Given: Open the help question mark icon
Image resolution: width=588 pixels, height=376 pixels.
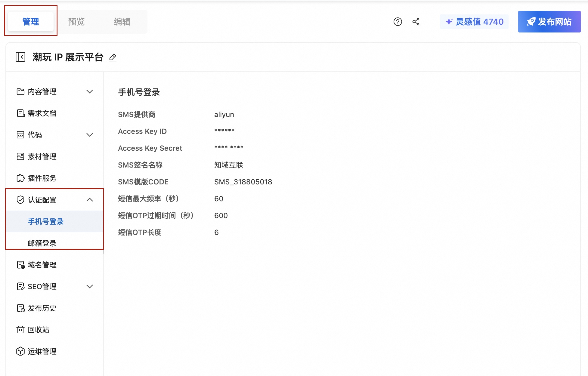Looking at the screenshot, I should 398,21.
